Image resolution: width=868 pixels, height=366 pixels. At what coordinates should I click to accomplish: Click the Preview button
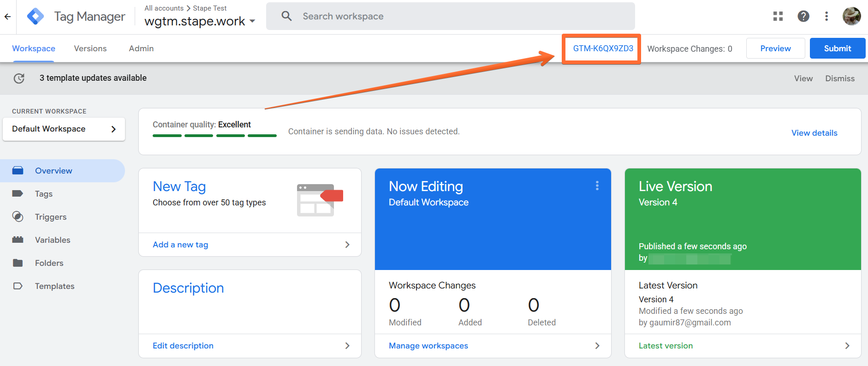pos(775,48)
